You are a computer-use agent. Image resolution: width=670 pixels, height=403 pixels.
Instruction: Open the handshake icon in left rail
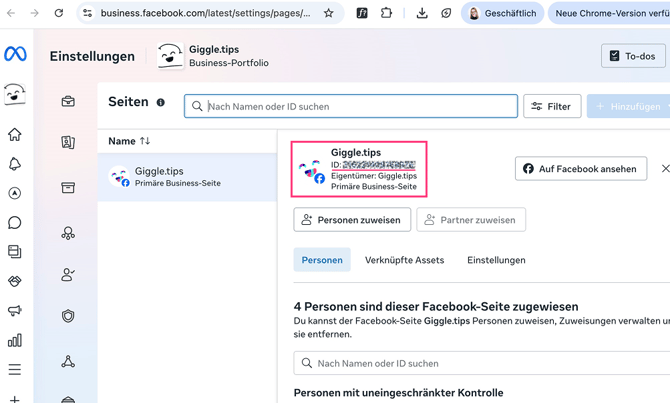pos(15,281)
